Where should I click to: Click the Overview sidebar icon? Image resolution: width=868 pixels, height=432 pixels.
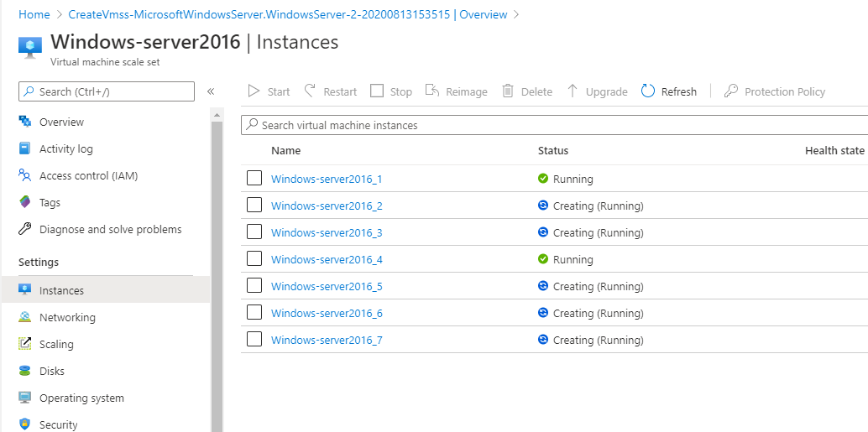[25, 122]
